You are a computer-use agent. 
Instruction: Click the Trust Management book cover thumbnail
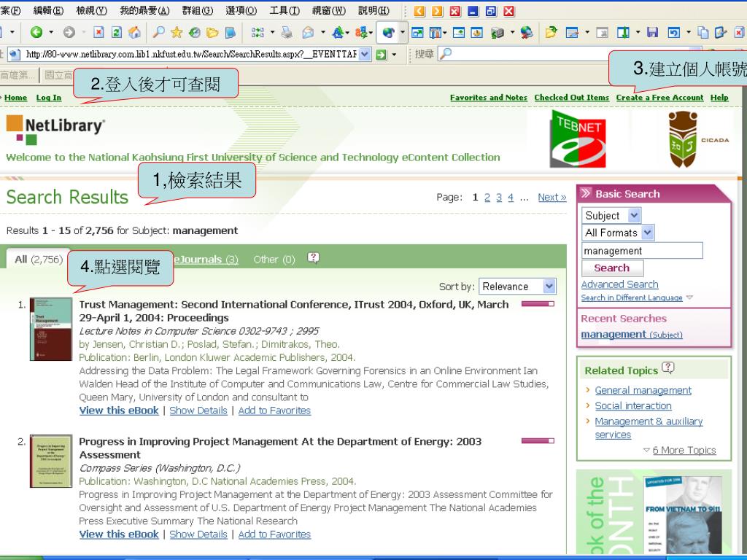51,329
